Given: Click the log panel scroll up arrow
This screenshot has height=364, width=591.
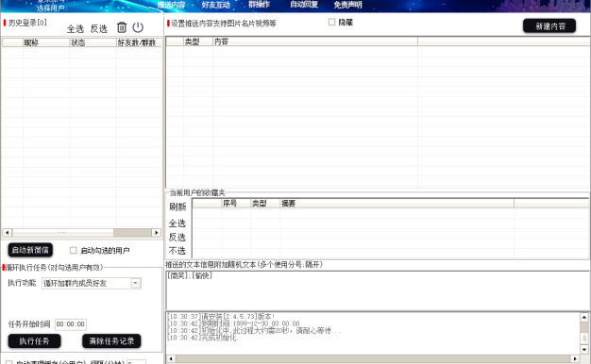Looking at the screenshot, I should 584,317.
